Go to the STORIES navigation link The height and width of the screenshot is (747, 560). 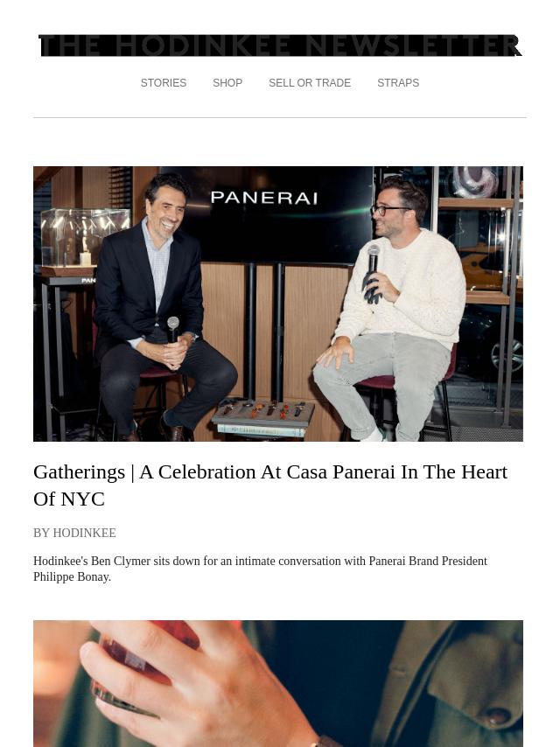164,83
